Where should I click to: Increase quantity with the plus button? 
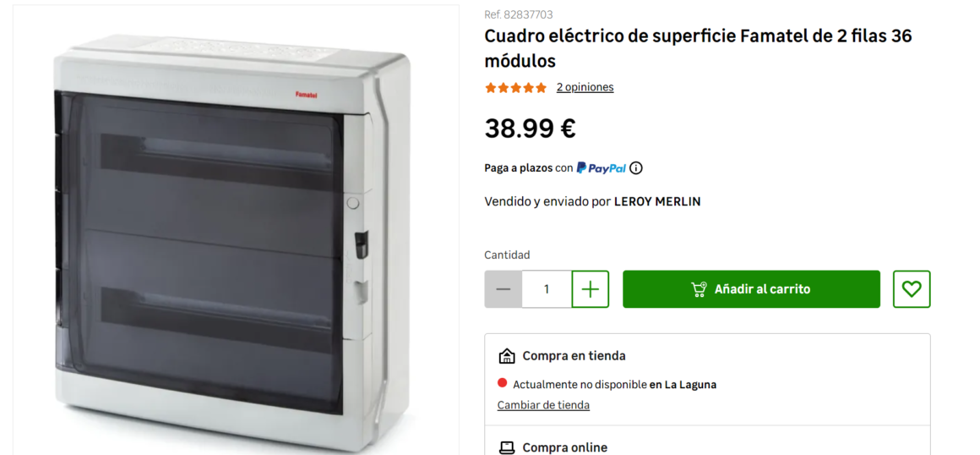590,289
